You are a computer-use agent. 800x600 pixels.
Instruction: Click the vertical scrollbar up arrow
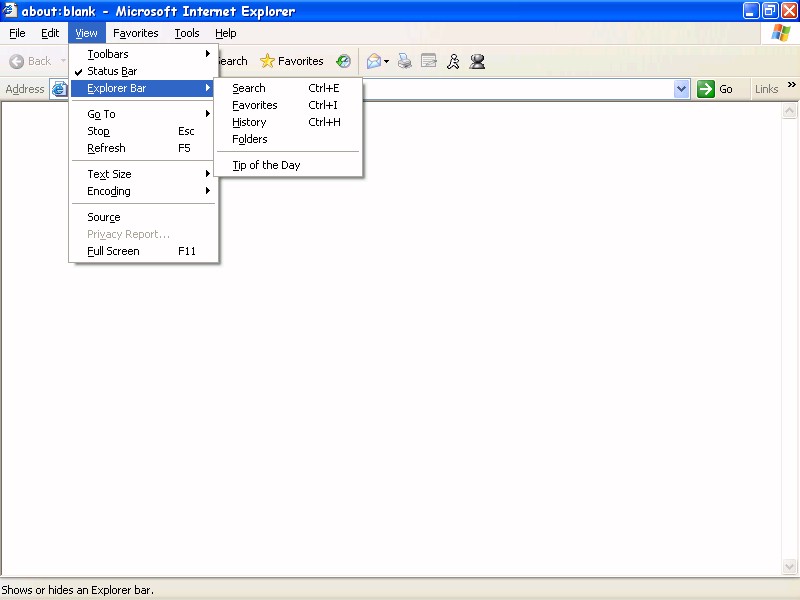(x=789, y=111)
